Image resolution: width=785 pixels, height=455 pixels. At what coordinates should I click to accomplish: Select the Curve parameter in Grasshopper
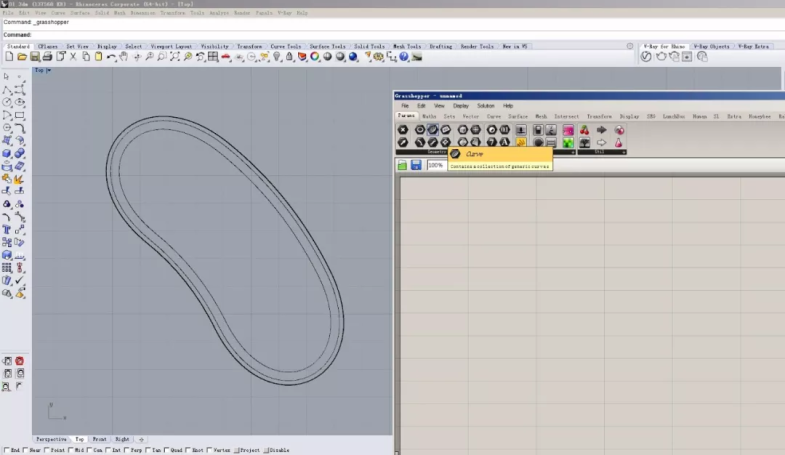pyautogui.click(x=433, y=129)
